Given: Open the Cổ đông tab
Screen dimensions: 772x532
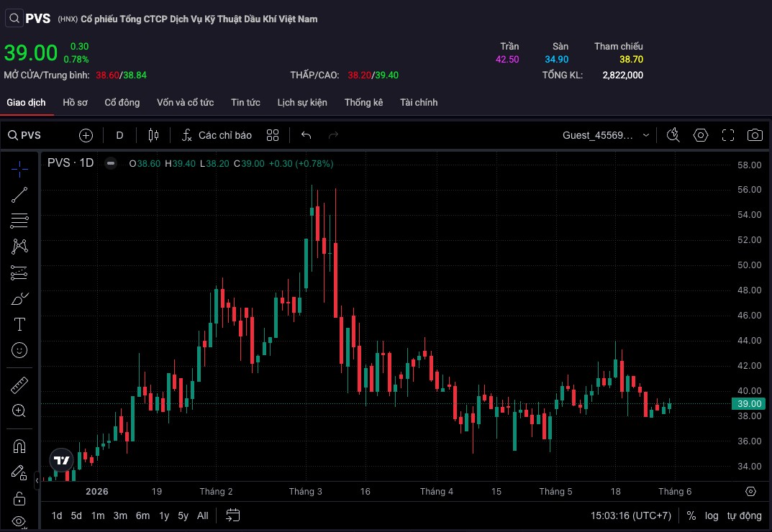Looking at the screenshot, I should (x=122, y=102).
